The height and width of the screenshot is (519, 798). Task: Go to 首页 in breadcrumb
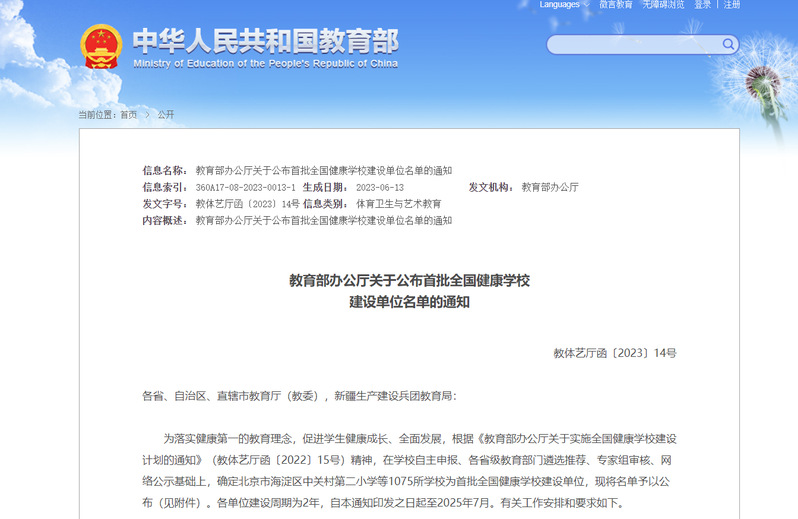point(128,115)
